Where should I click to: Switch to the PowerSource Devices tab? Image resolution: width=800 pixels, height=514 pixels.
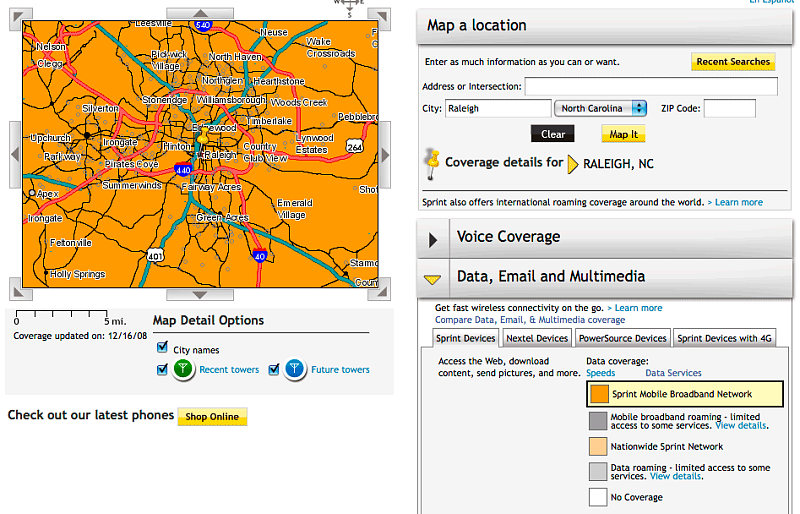pyautogui.click(x=622, y=338)
